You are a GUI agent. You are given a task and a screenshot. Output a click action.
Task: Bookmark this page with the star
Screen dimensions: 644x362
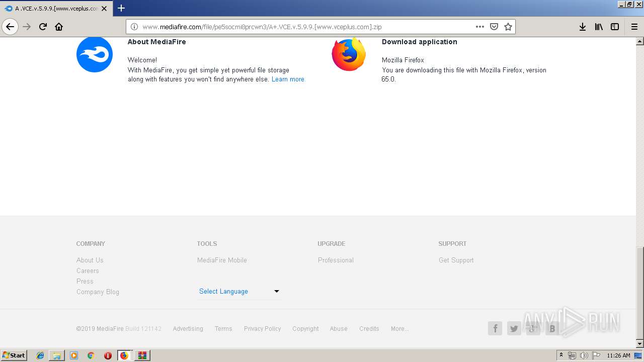pos(508,27)
